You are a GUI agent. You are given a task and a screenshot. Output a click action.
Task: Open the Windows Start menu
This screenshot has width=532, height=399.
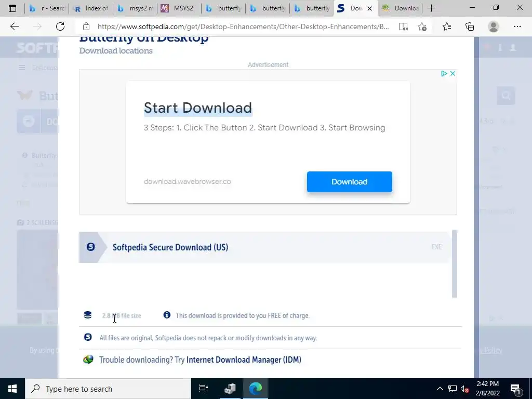coord(12,389)
